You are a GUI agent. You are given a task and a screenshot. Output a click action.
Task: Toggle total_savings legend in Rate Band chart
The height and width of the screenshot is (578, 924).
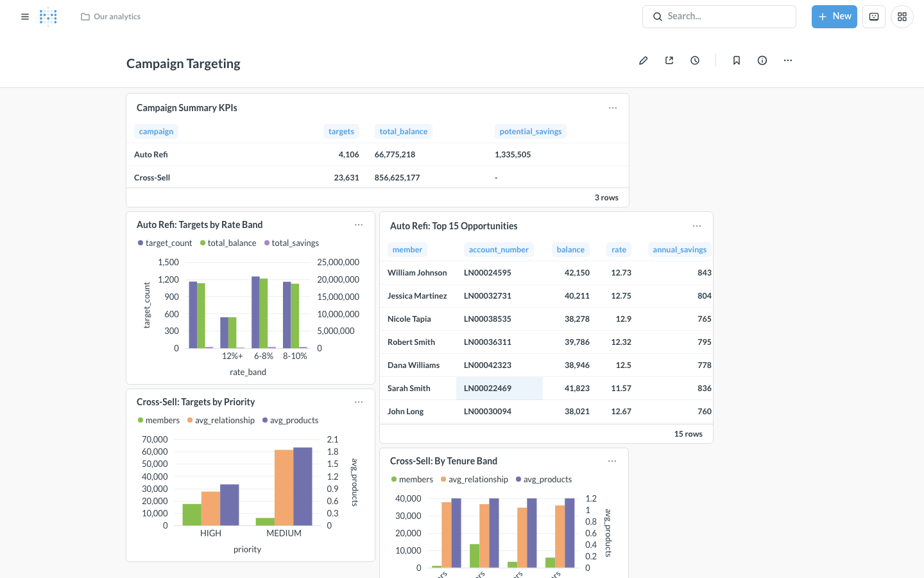pyautogui.click(x=291, y=243)
